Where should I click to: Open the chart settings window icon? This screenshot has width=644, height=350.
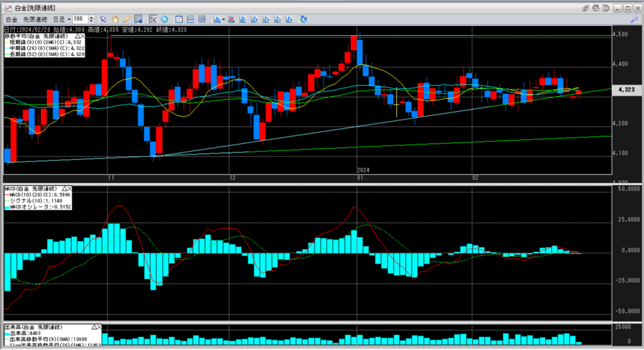[x=179, y=20]
